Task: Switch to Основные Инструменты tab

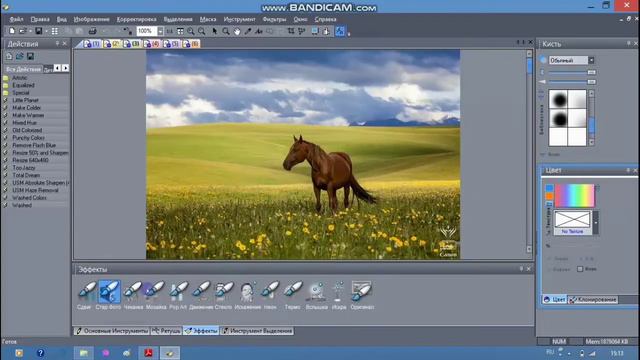Action: (x=112, y=331)
